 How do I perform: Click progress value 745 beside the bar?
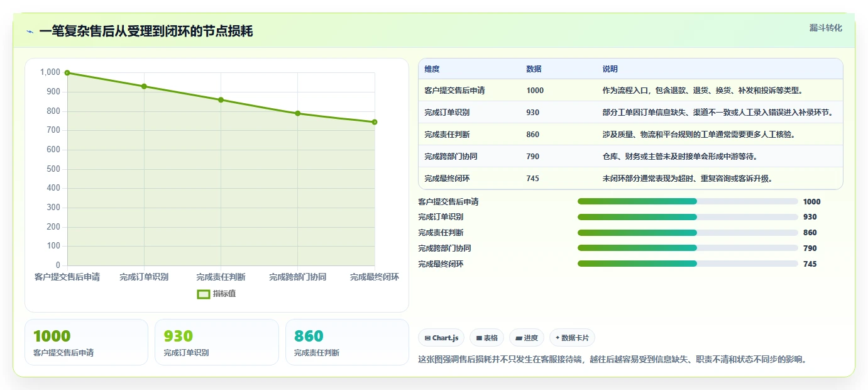click(810, 264)
